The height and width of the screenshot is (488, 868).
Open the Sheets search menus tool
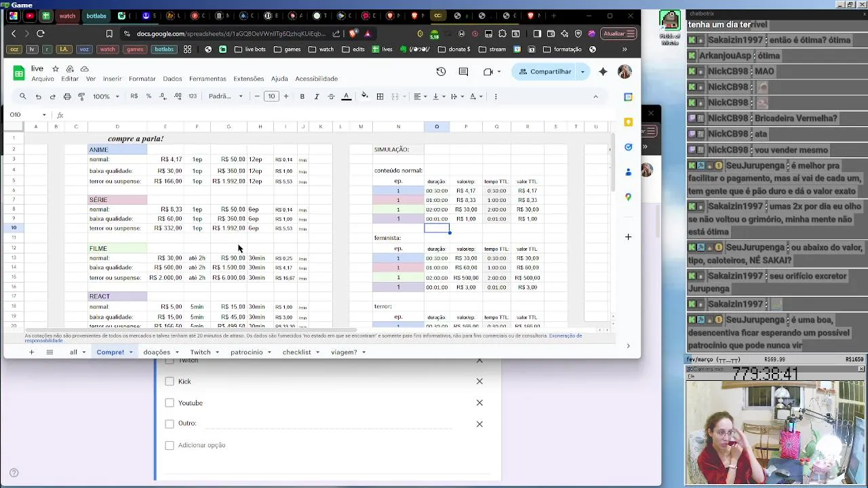22,96
